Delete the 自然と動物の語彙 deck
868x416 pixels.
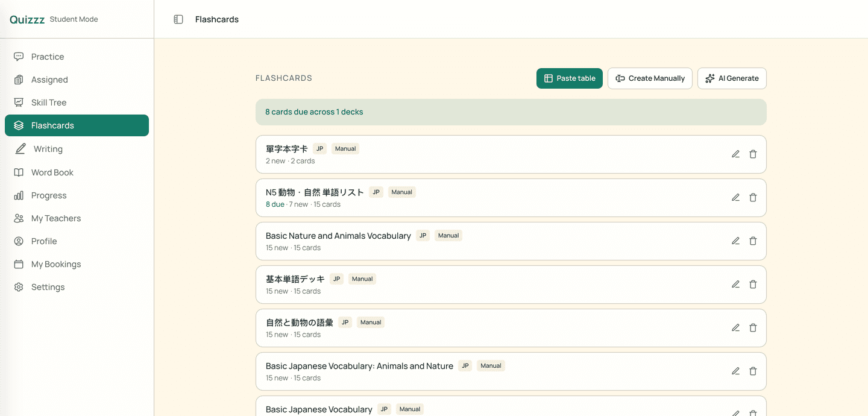753,328
